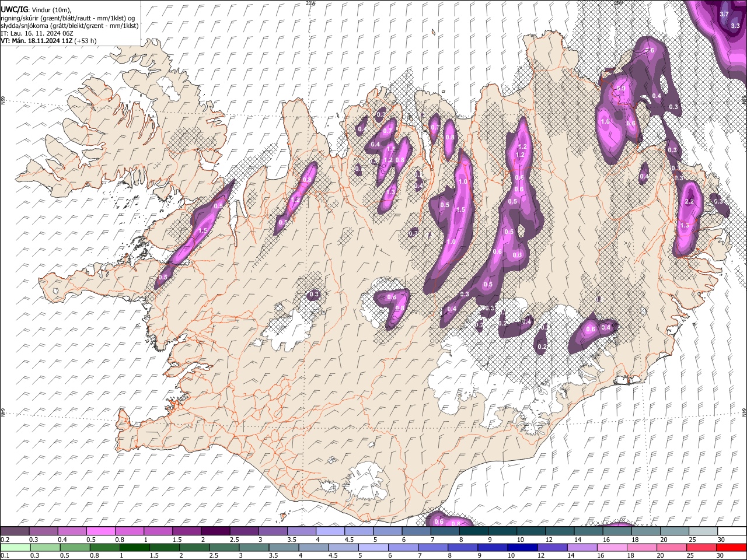This screenshot has width=747, height=560.
Task: Click the "0.2" label in top legend row
Action: 5,540
